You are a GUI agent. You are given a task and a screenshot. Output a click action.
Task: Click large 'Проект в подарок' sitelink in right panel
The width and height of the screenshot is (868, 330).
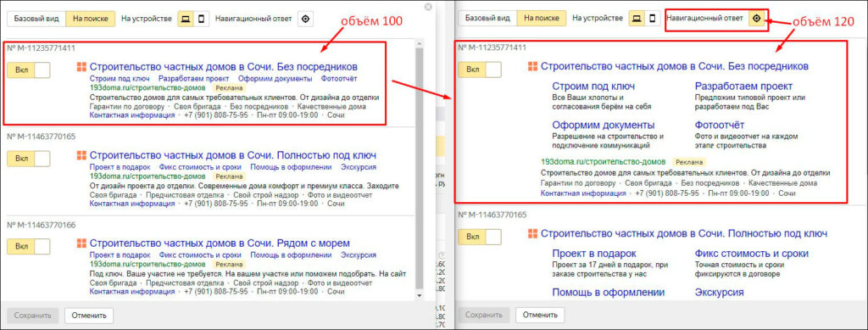click(594, 254)
